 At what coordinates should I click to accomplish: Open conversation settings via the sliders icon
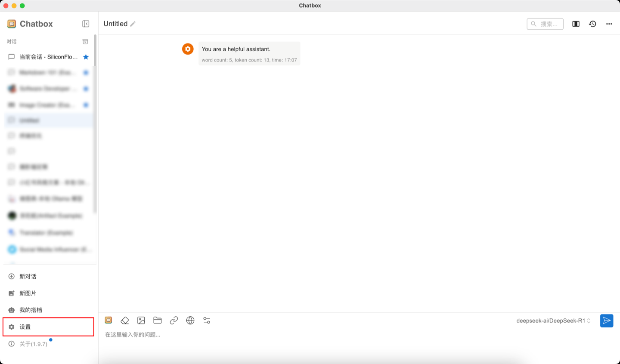207,321
